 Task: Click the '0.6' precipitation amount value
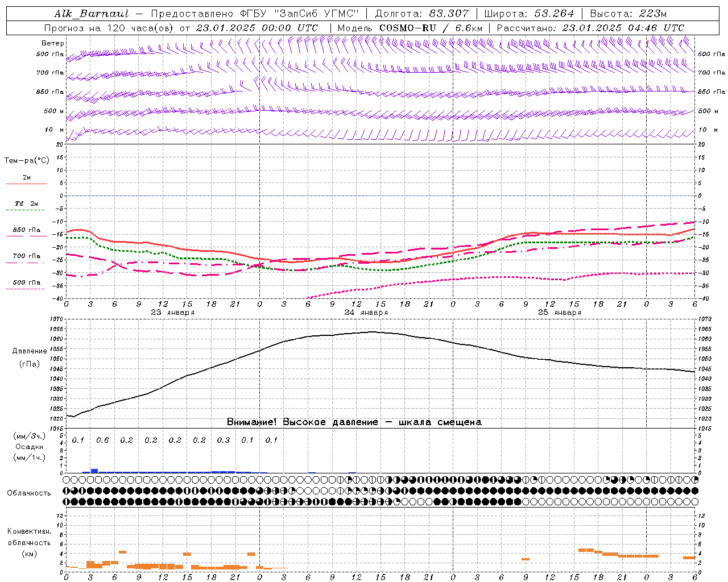102,440
